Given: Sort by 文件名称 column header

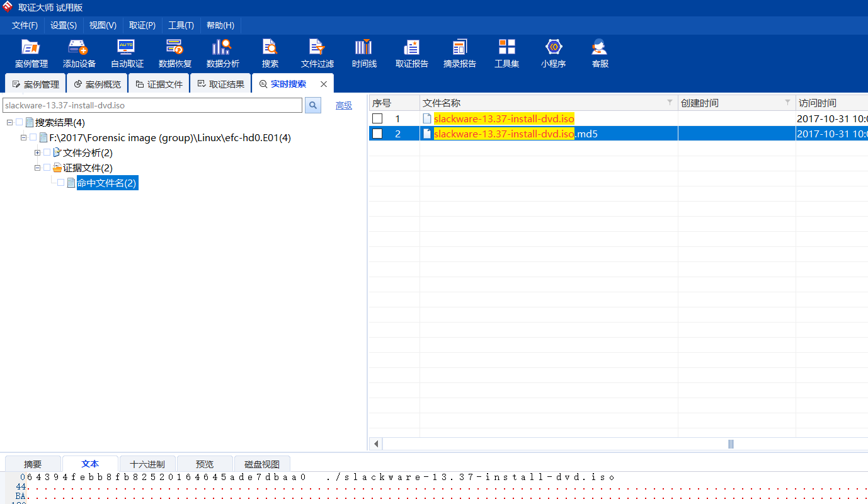Looking at the screenshot, I should point(549,103).
